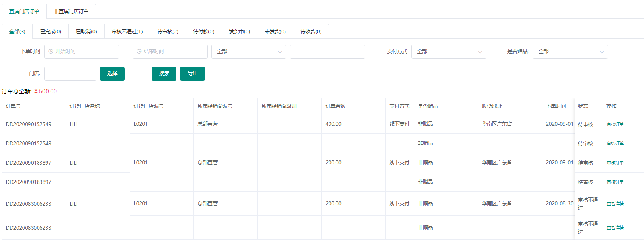Click the clock icon in start time field
Viewport: 644px width, 240px height.
tap(51, 52)
